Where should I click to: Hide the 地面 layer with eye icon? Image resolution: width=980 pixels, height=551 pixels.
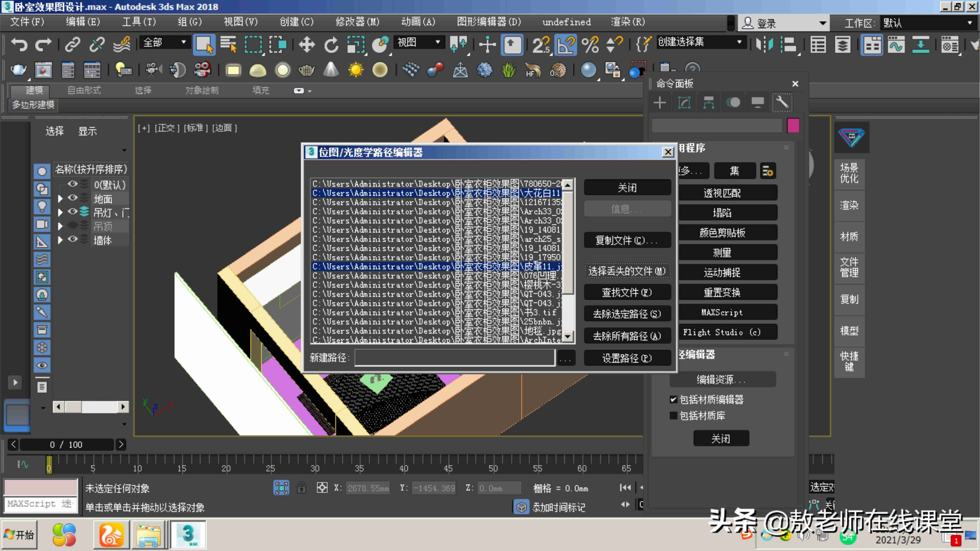coord(72,198)
